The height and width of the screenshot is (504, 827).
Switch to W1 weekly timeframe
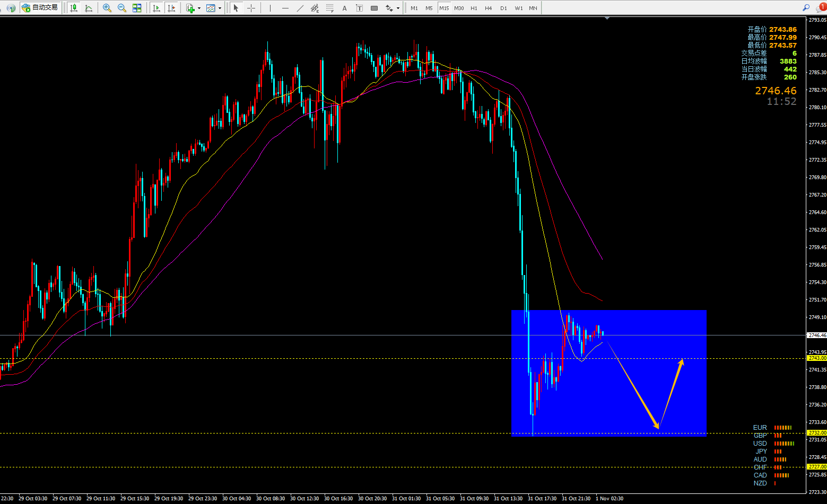(518, 8)
